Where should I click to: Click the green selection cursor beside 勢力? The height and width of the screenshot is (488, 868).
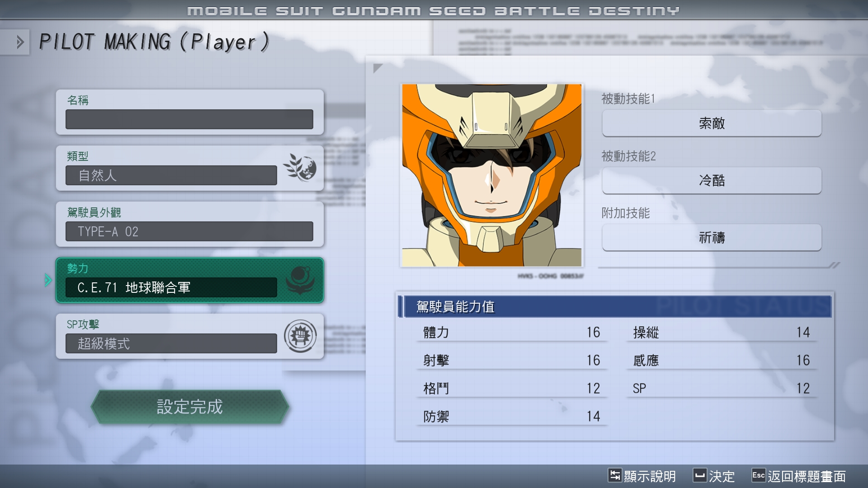pyautogui.click(x=48, y=280)
